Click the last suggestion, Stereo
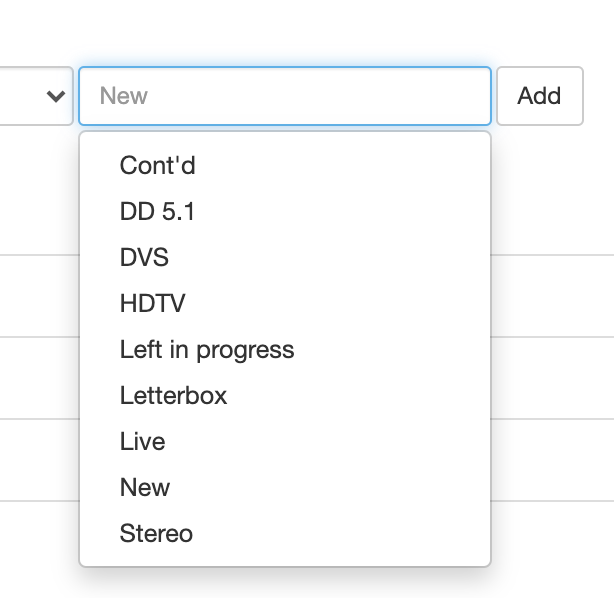Screen dimensions: 614x598 point(156,533)
